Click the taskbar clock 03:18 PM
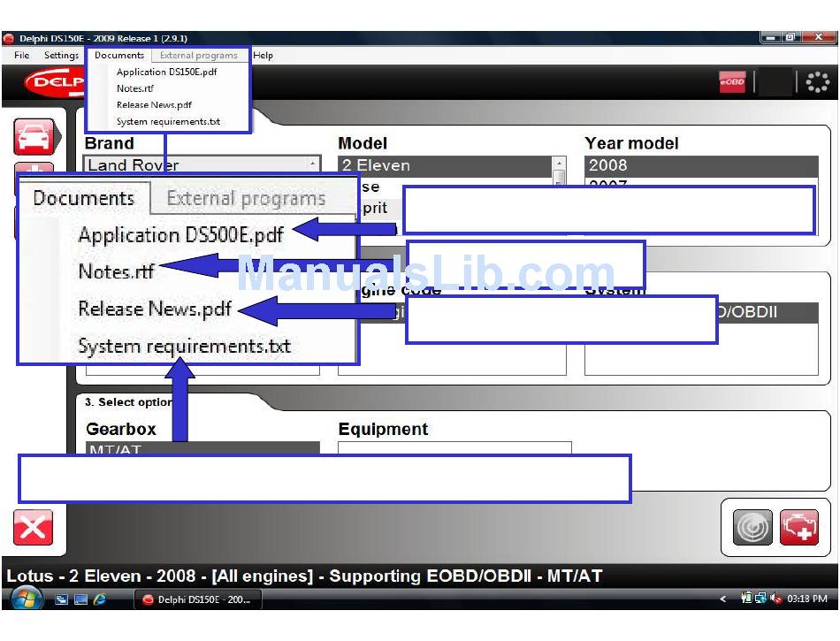 coord(806,599)
